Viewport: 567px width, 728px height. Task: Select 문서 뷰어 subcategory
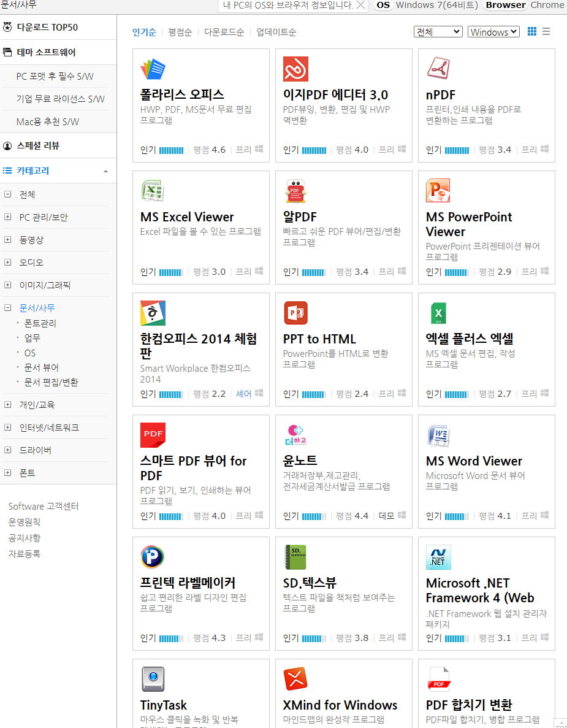[x=41, y=367]
